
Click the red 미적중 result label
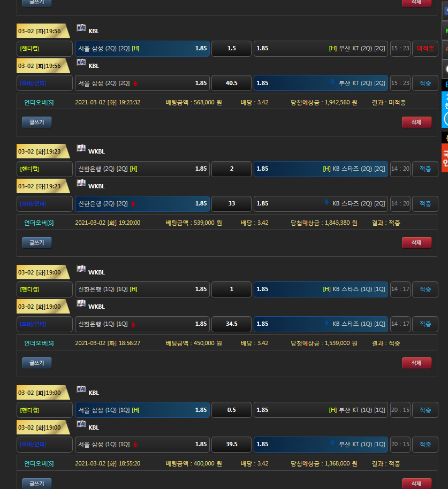click(x=425, y=49)
